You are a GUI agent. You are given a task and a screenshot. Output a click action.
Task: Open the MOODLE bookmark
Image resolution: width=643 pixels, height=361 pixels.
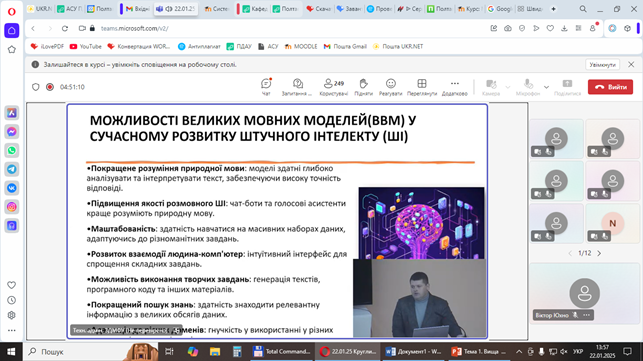(301, 46)
